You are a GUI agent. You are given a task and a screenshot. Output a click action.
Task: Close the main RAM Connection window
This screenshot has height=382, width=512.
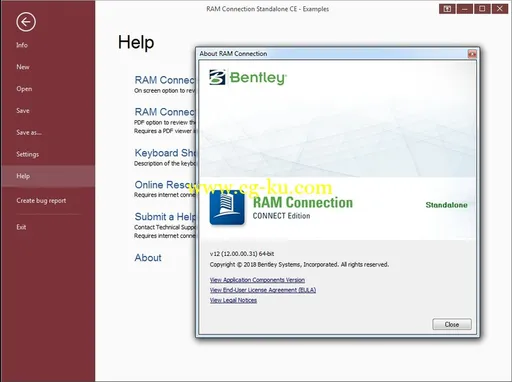[500, 9]
